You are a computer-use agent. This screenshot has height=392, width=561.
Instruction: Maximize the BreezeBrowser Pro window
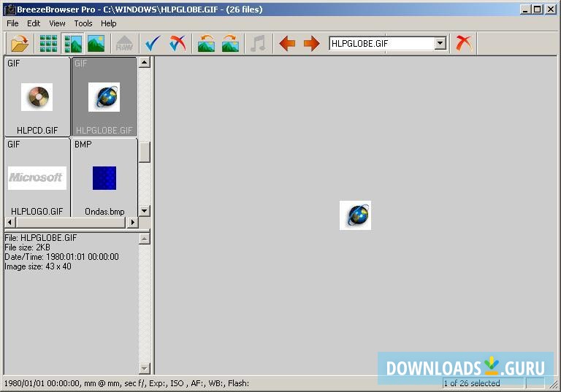537,9
